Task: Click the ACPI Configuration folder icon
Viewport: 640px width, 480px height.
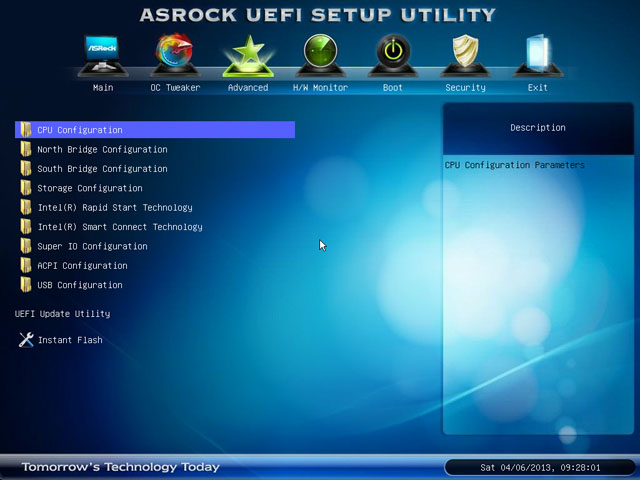Action: [26, 265]
